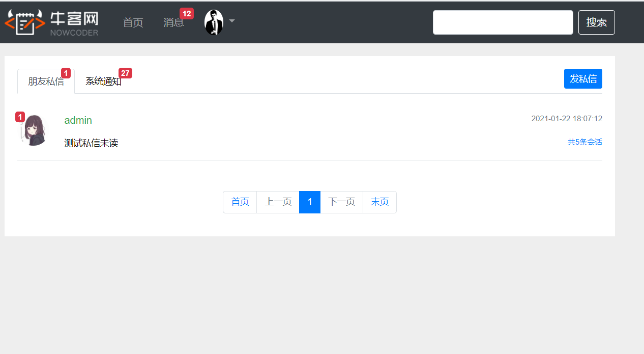Open the 共5条会话 link

[585, 142]
